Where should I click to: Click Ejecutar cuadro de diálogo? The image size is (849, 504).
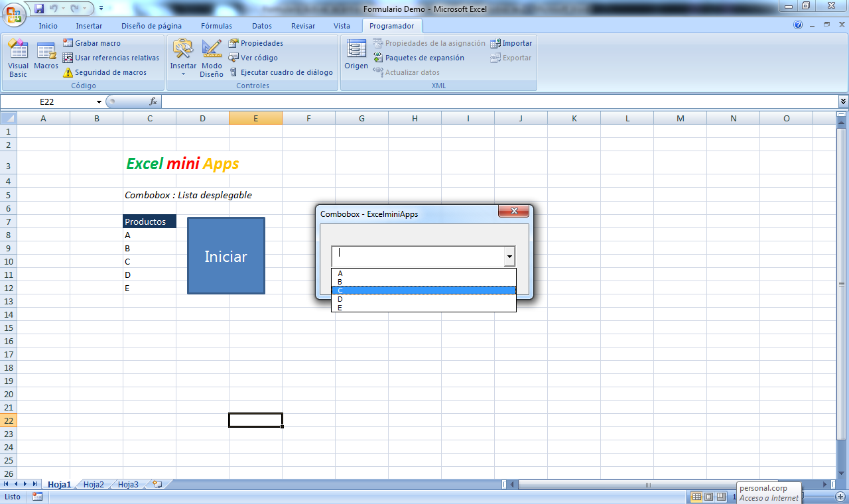point(281,72)
